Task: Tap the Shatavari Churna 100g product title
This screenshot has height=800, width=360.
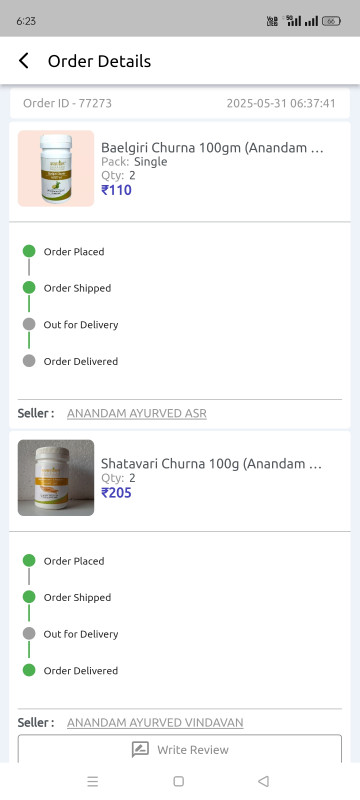Action: (x=211, y=464)
